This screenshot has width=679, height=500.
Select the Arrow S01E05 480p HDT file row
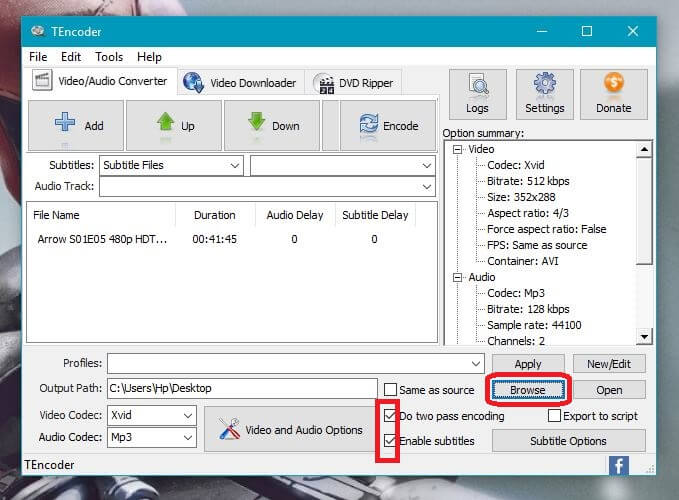(232, 239)
